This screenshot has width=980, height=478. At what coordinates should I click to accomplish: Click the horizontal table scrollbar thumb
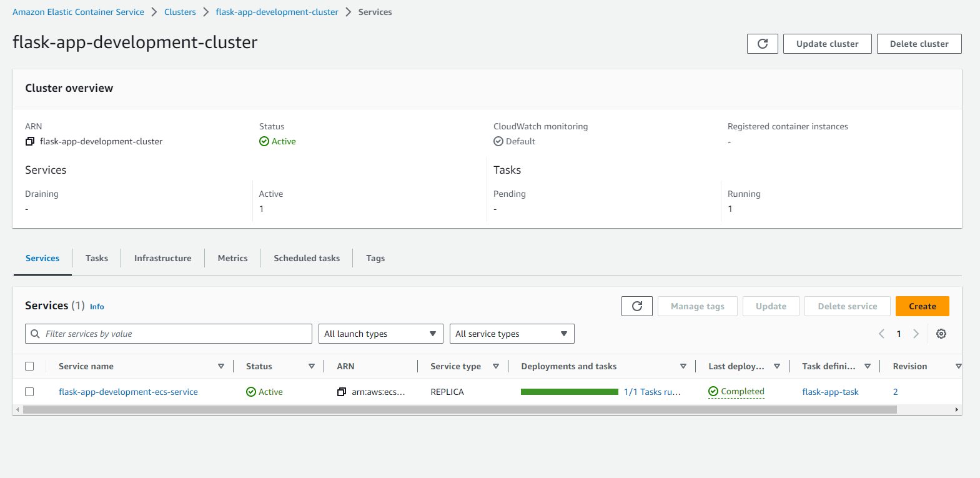(x=460, y=410)
